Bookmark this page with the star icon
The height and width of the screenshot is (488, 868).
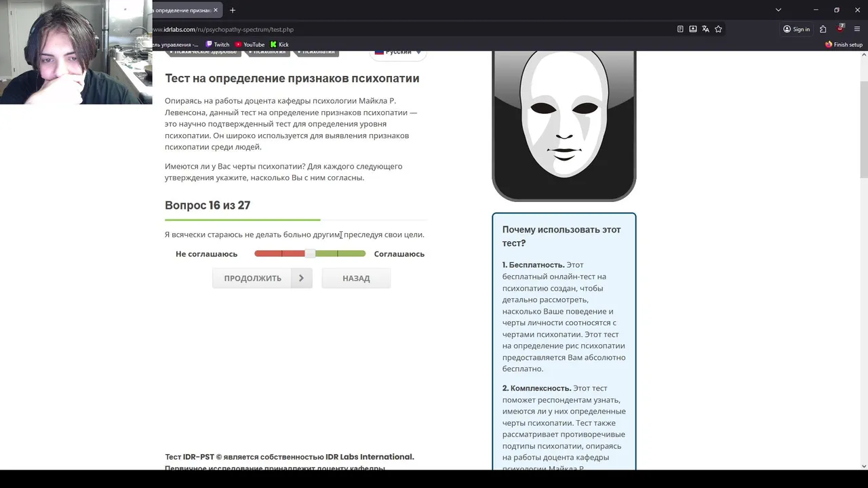[x=718, y=29]
